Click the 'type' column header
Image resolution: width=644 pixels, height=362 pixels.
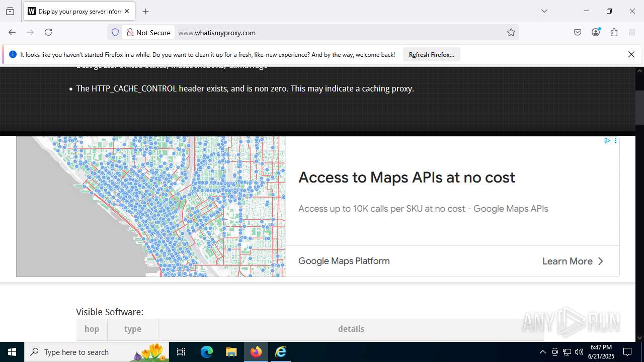pyautogui.click(x=133, y=329)
